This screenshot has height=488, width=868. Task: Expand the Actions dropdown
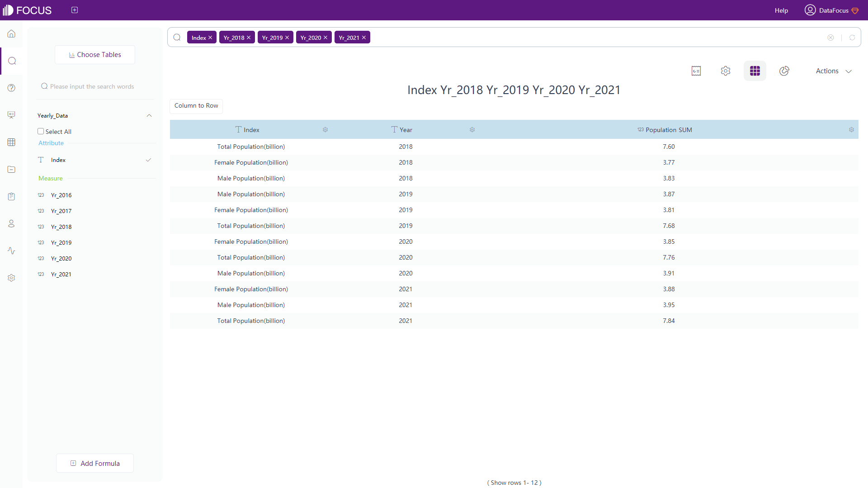pyautogui.click(x=834, y=71)
